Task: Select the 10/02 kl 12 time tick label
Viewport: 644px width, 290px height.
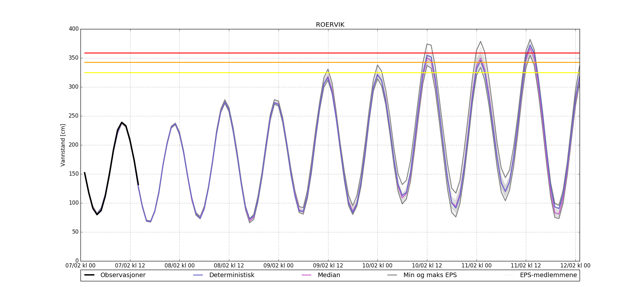Action: [x=427, y=266]
